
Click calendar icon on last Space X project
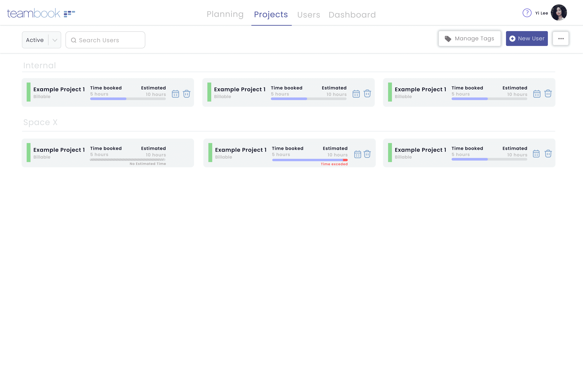coord(536,154)
